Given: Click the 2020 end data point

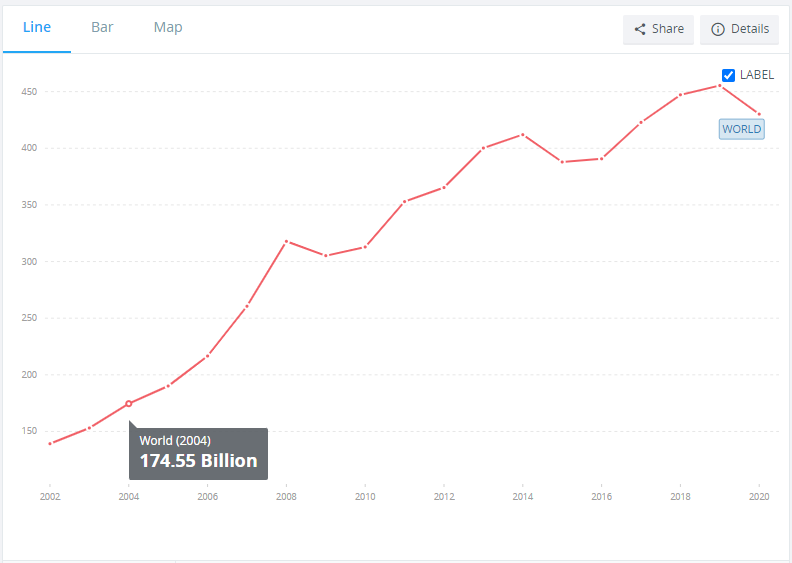Looking at the screenshot, I should (760, 114).
